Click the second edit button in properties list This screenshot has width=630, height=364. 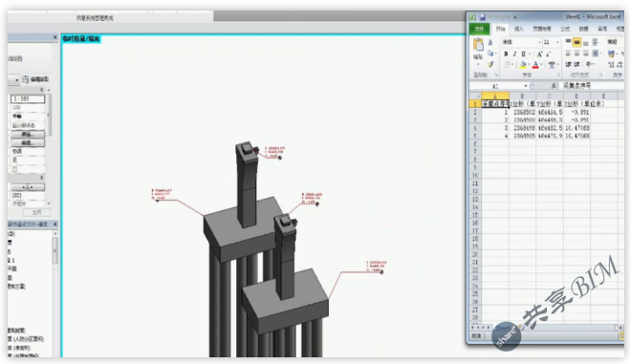[x=28, y=143]
